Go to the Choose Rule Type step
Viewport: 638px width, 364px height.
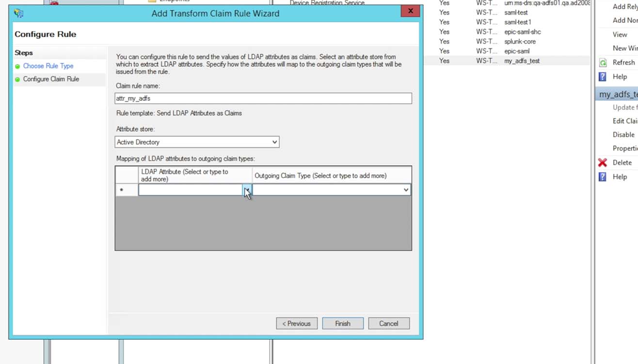(48, 66)
